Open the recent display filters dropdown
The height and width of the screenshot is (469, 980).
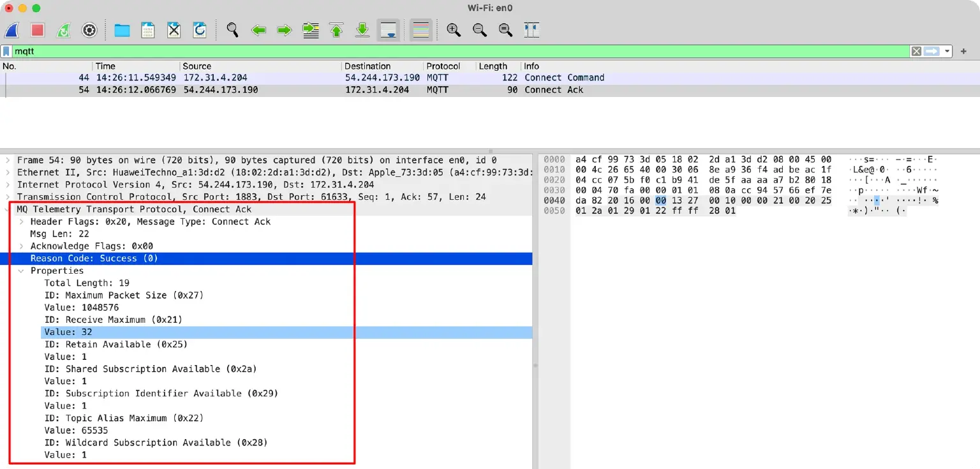click(947, 52)
